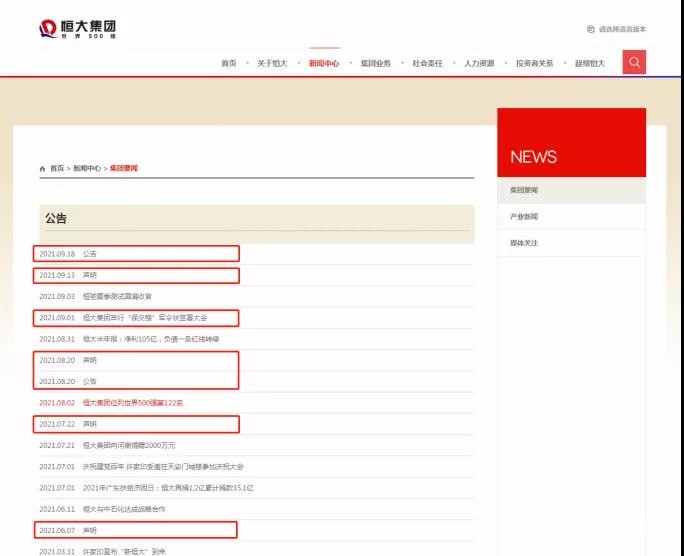Click the red search magnifier button
This screenshot has height=556, width=684.
(634, 62)
